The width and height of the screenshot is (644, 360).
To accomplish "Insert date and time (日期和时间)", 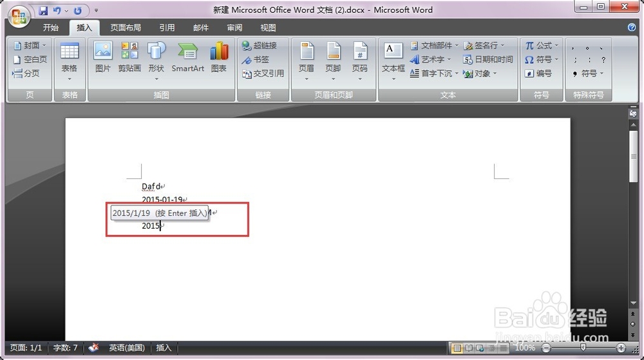I will tap(488, 59).
